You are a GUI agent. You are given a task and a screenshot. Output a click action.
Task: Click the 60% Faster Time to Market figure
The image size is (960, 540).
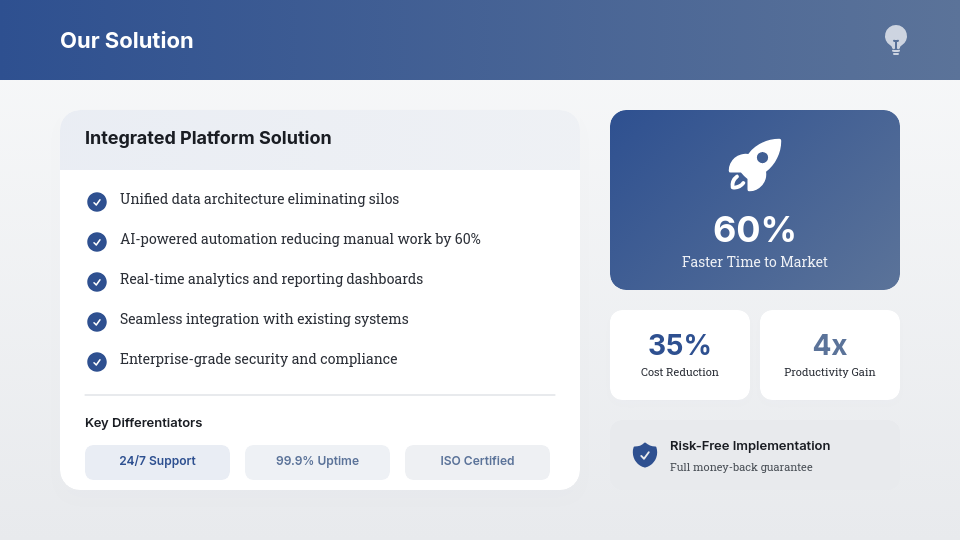pos(754,230)
